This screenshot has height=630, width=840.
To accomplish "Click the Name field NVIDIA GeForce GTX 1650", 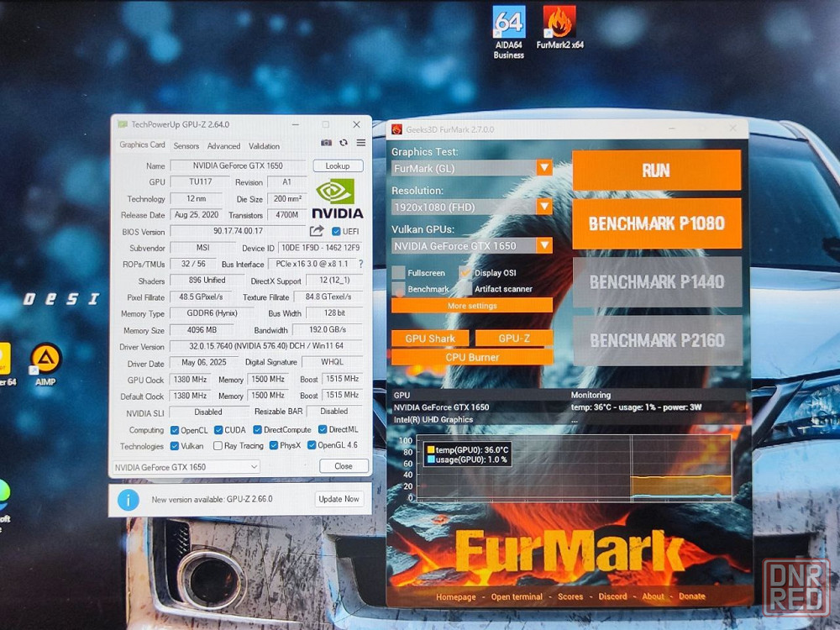I will (x=238, y=165).
